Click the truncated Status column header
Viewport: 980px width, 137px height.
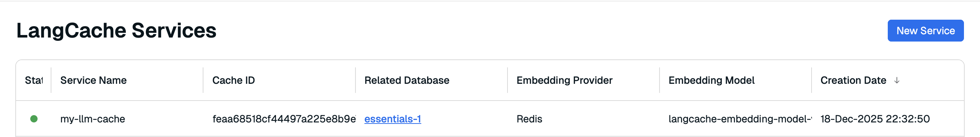(34, 80)
